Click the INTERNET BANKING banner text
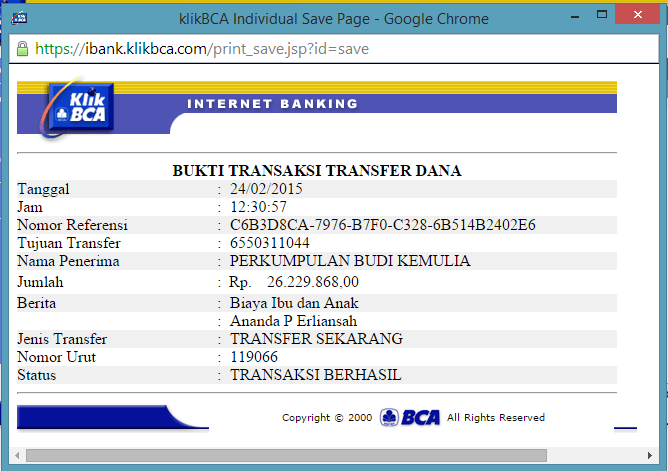Viewport: 668px width, 471px height. [272, 104]
